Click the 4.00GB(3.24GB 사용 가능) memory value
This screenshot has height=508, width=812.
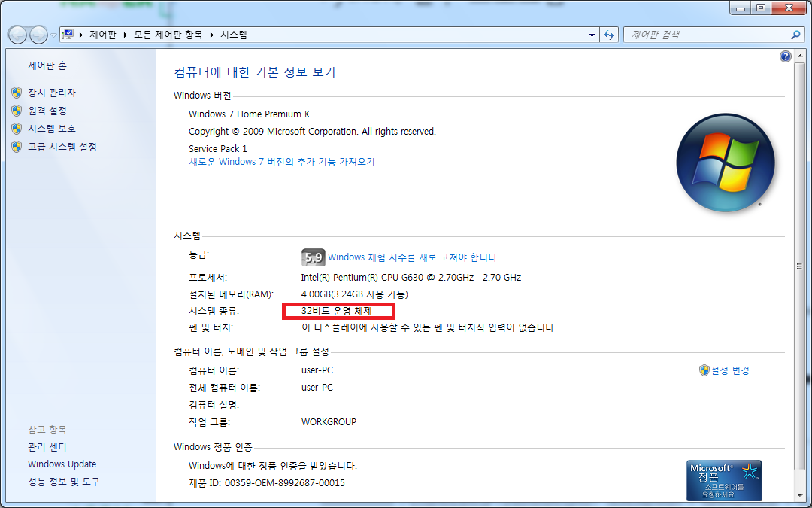pos(355,294)
